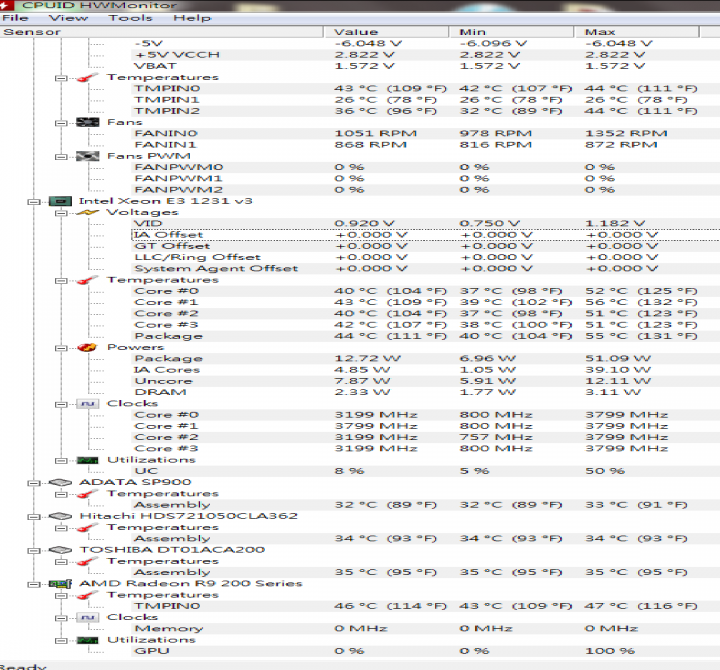This screenshot has width=720, height=670.
Task: Select the FANIN1 fan row
Action: point(425,145)
